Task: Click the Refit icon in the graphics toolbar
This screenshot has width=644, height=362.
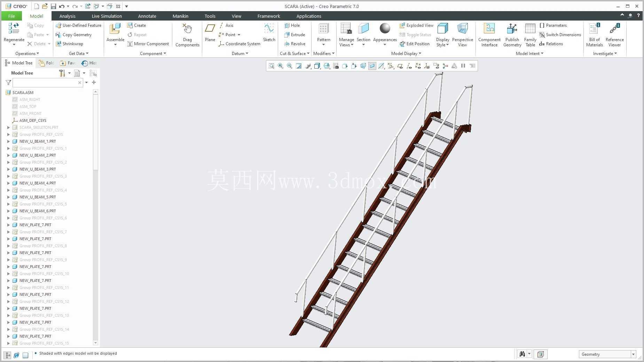Action: click(272, 66)
